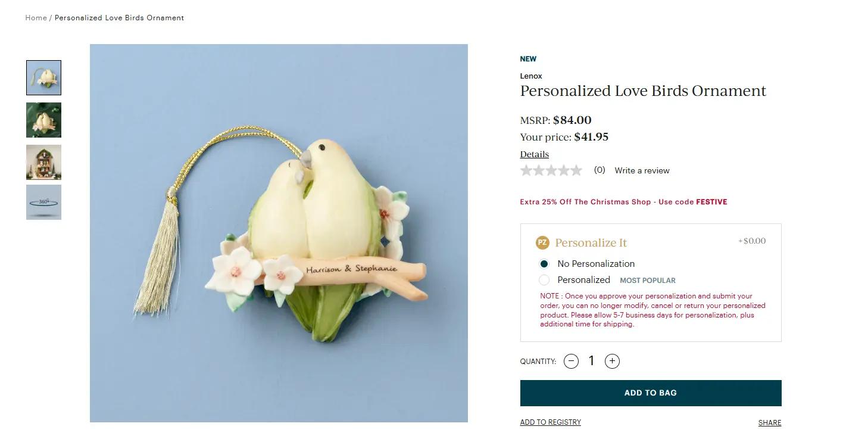Click ADD TO REGISTRY link

pos(550,422)
